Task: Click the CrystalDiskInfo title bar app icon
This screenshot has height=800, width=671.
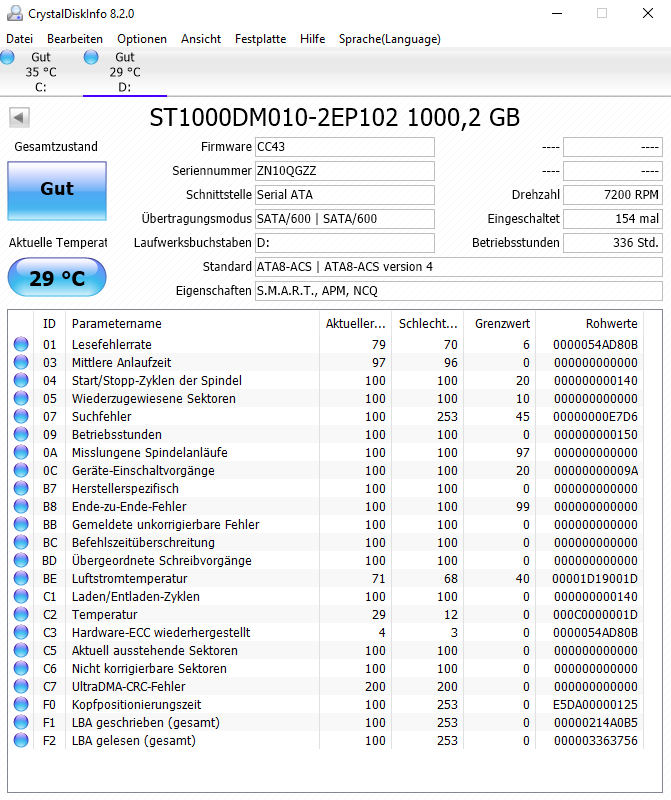Action: 14,13
